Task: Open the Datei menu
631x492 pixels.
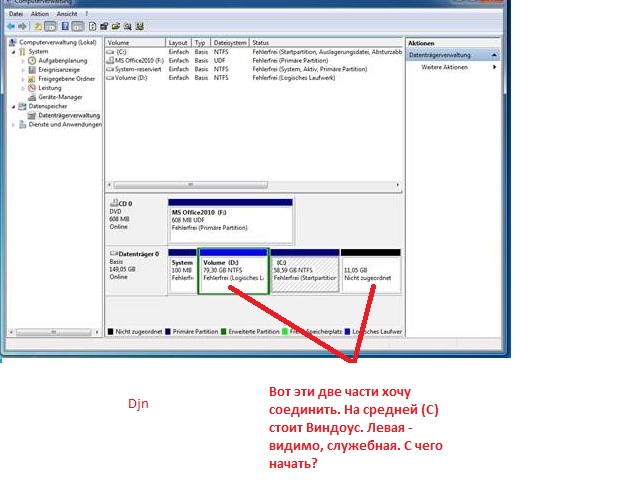Action: [13, 15]
